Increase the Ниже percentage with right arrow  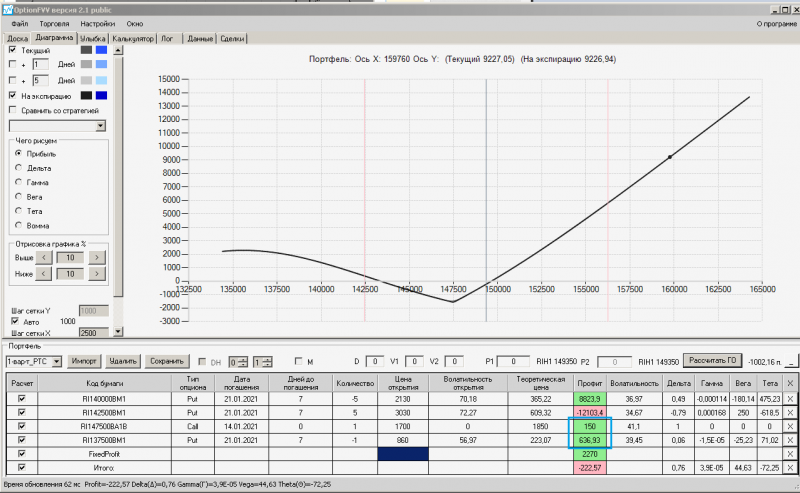click(97, 274)
